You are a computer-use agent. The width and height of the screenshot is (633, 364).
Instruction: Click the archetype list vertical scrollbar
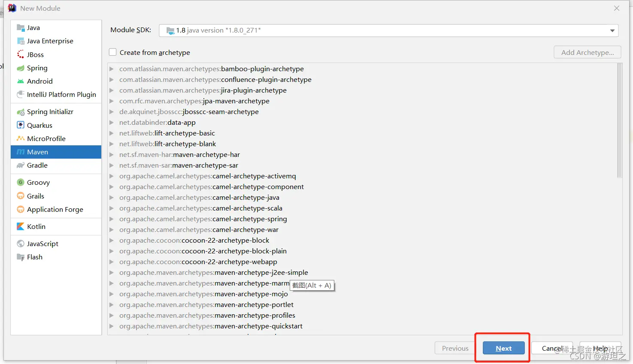click(x=619, y=121)
